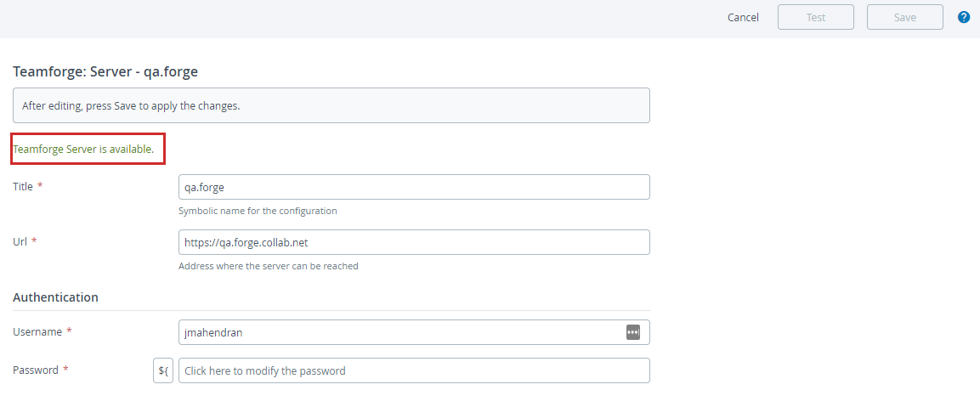Click the Title field label
980x407 pixels.
(x=23, y=186)
